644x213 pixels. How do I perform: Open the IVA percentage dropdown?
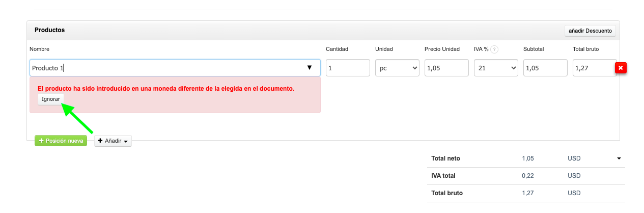496,68
